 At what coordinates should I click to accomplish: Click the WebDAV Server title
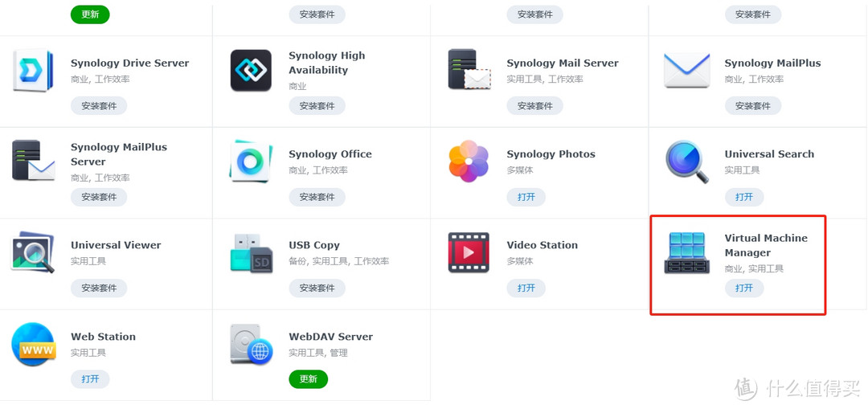tap(331, 337)
